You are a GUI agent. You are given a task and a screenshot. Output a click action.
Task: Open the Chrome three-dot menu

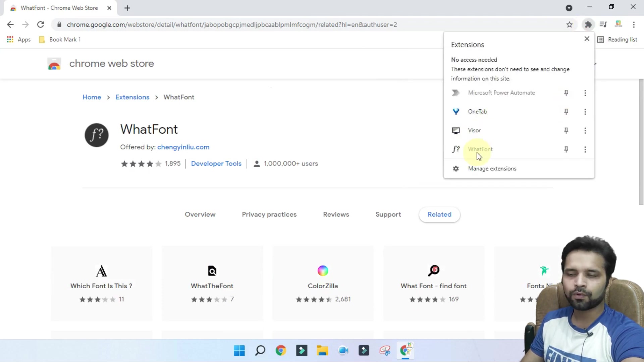point(634,24)
